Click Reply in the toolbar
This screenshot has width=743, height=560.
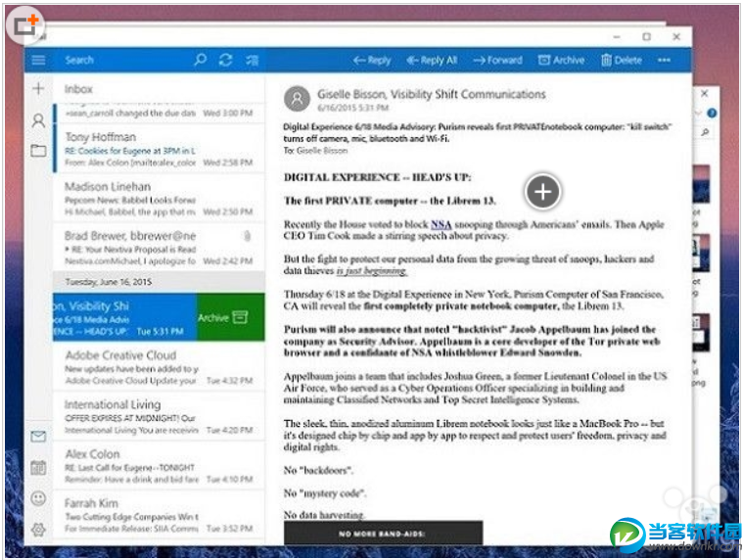[372, 60]
